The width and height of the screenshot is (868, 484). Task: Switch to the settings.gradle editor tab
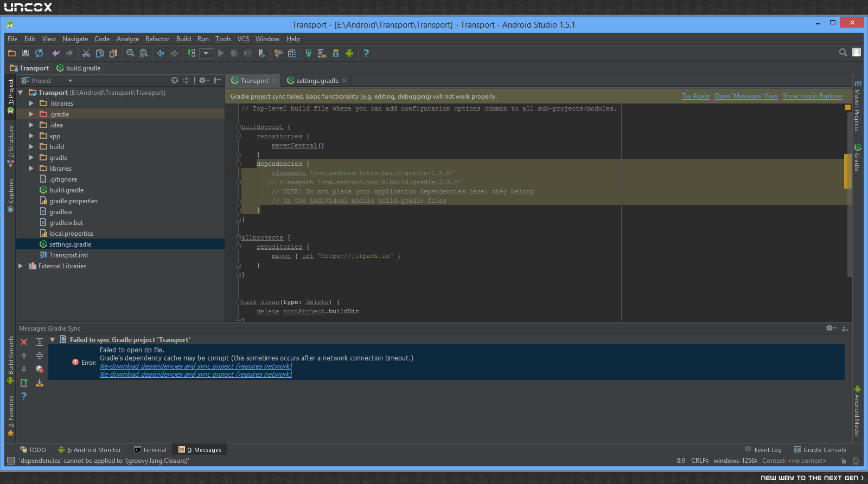click(317, 81)
